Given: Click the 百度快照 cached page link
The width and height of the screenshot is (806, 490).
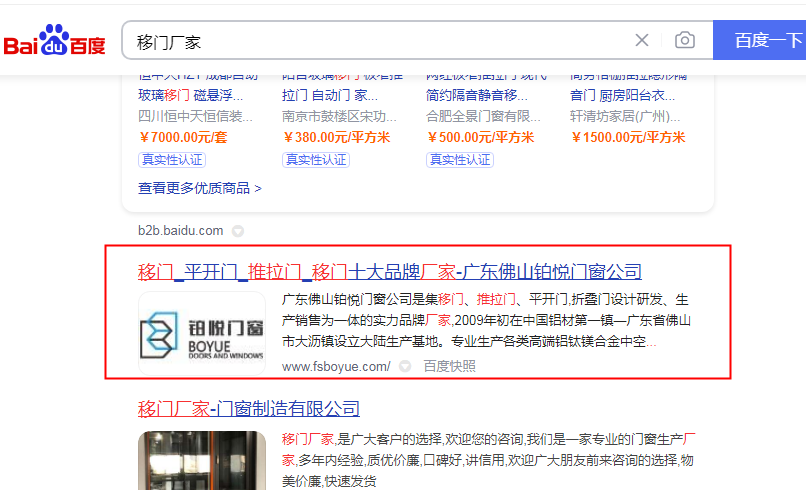Looking at the screenshot, I should click(x=449, y=367).
